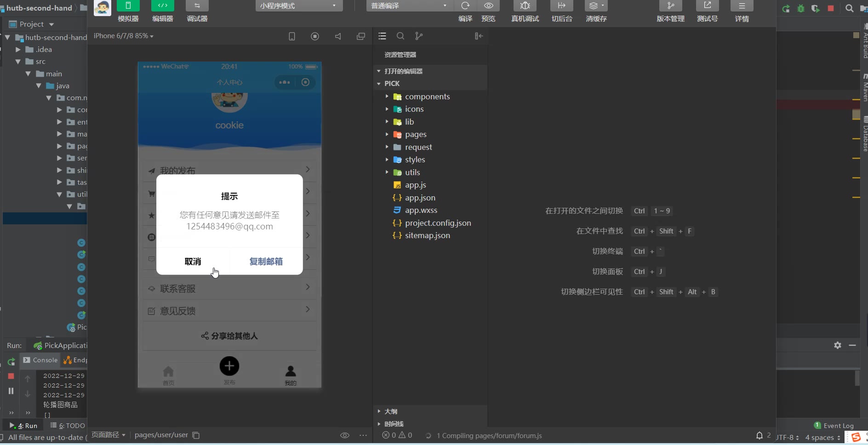Collapse the src folder in IntelliJ

pos(18,62)
